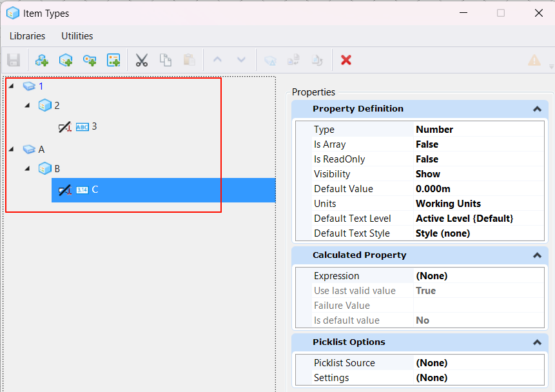Click the Default Value 0.000m field
Image resolution: width=555 pixels, height=392 pixels.
pyautogui.click(x=433, y=189)
